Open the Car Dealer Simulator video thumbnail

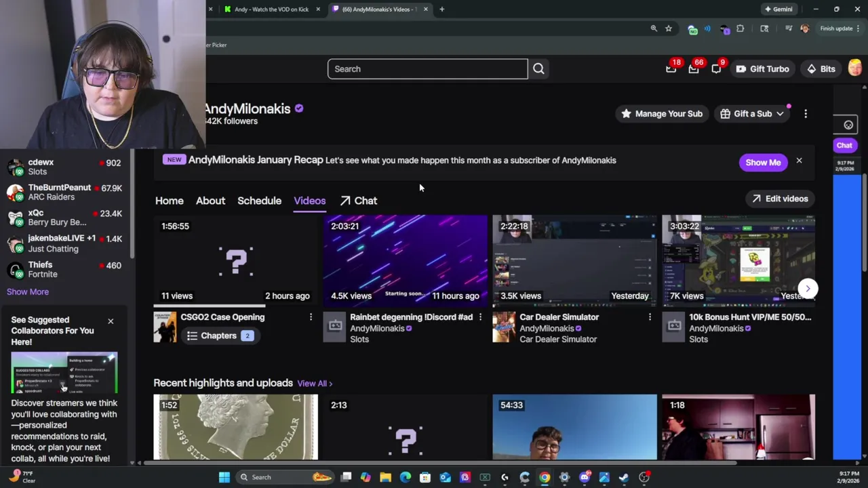point(574,261)
